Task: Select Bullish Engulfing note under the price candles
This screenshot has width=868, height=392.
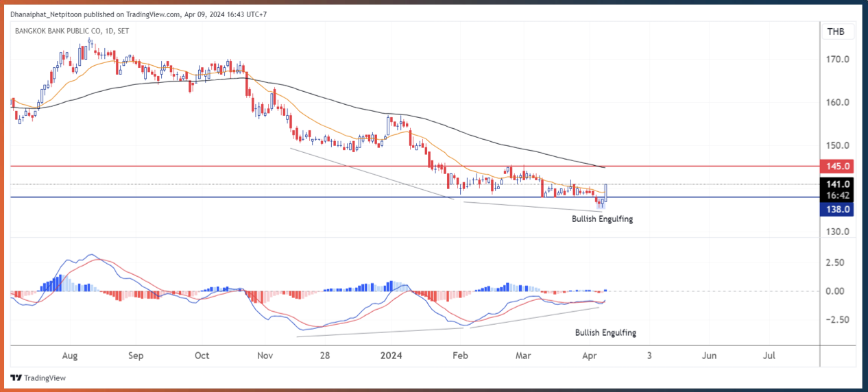Action: (x=603, y=219)
